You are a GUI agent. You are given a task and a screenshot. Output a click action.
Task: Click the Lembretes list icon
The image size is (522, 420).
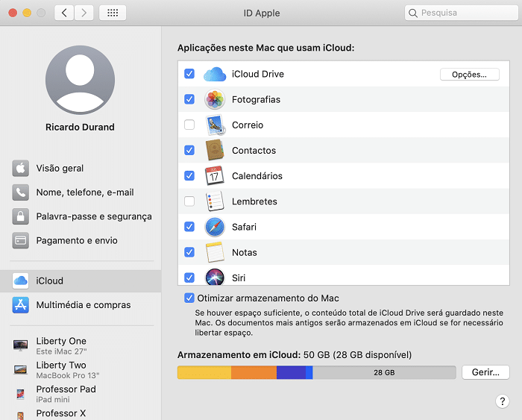pos(215,201)
